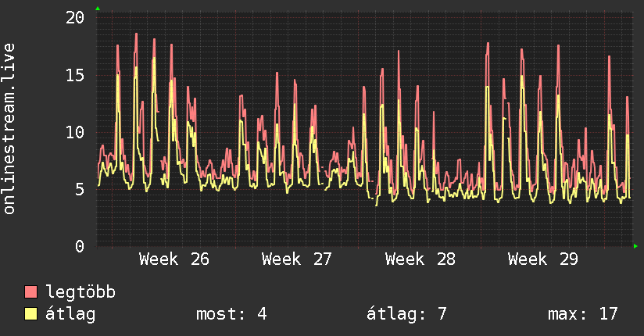This screenshot has height=336, width=644.
Task: Click the legtöbb legend label
Action: pos(80,292)
